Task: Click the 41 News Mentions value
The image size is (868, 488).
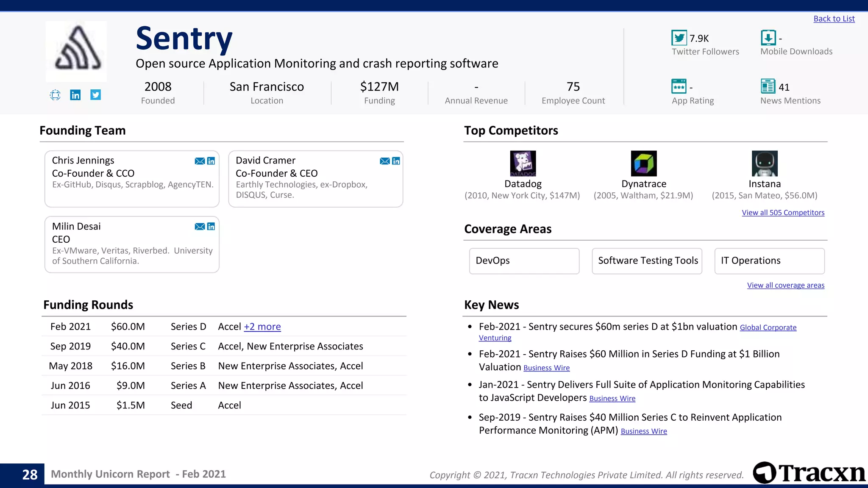Action: (784, 87)
